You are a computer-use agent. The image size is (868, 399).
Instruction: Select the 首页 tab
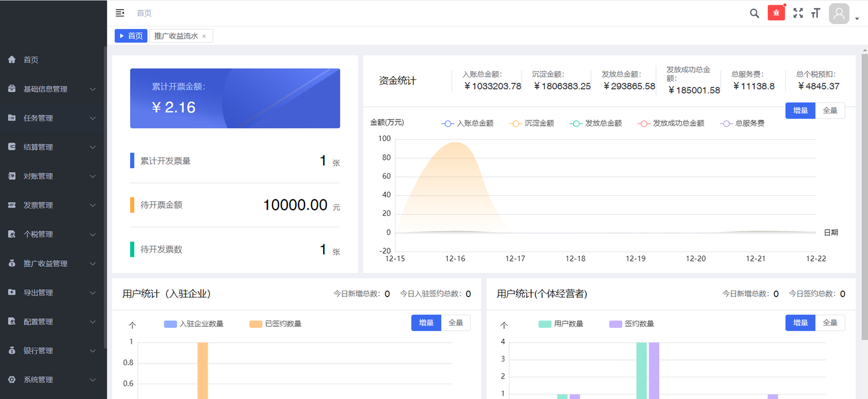click(131, 36)
